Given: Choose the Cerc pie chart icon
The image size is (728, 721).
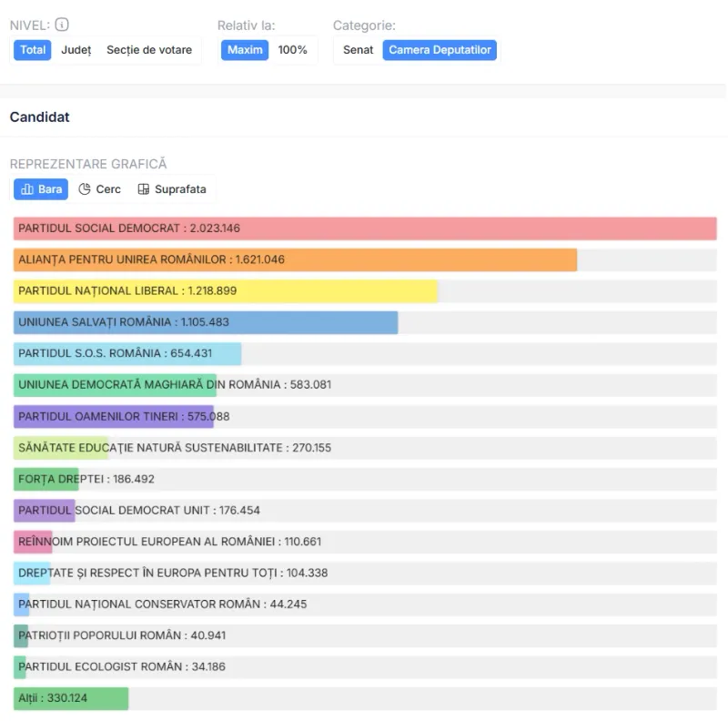Looking at the screenshot, I should click(85, 189).
